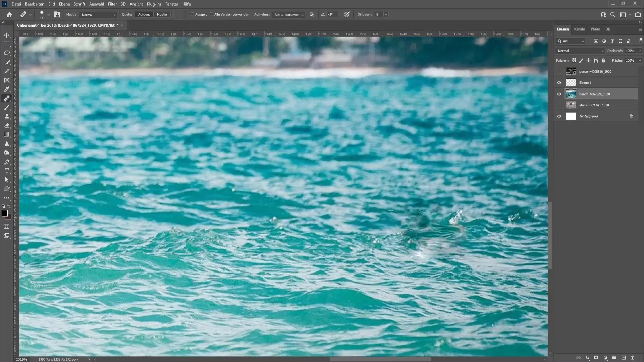Click the Aufgen. button in options bar
The height and width of the screenshot is (362, 644).
pos(144,14)
